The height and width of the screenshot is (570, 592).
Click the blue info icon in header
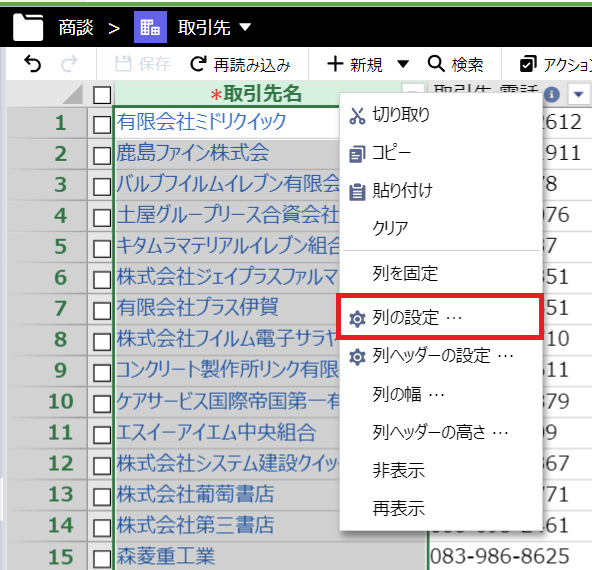[551, 94]
